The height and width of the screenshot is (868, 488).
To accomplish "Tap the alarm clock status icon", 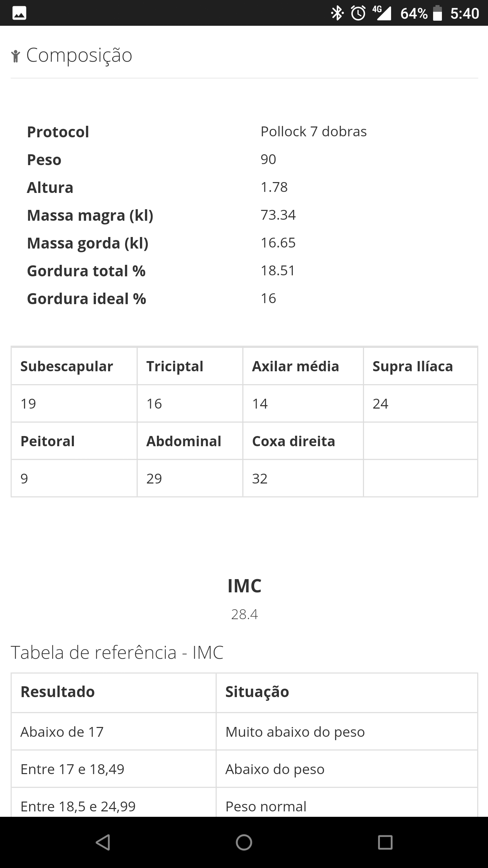I will point(358,13).
